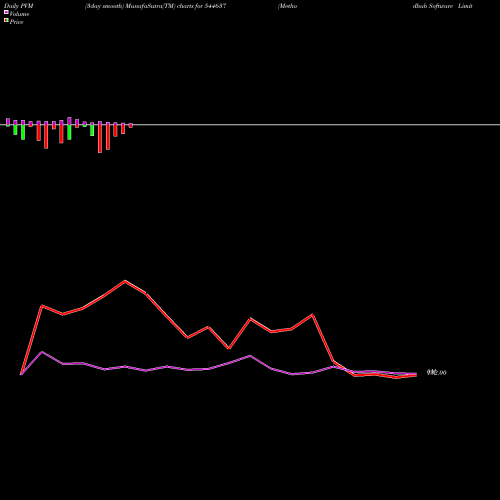Click the "Price" legend label

pos(16,22)
